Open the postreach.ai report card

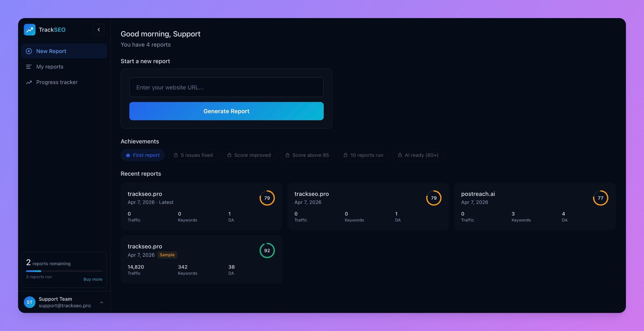(x=534, y=206)
